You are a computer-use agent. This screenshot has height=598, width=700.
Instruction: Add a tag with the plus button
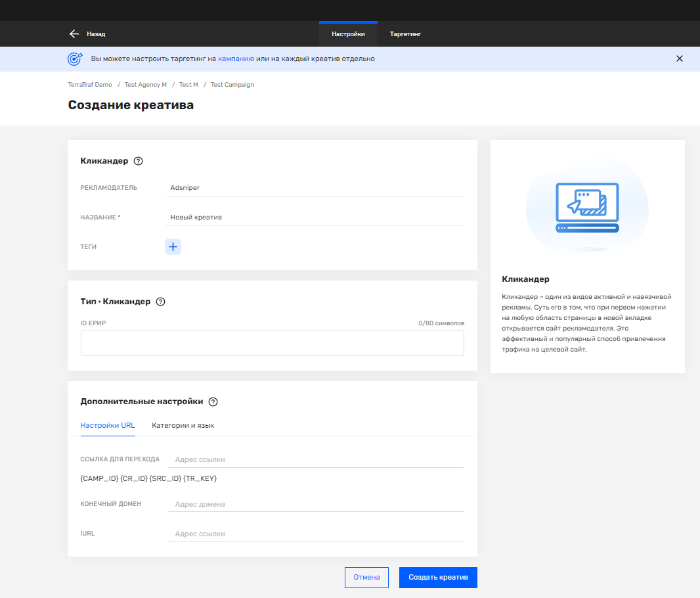click(x=173, y=246)
